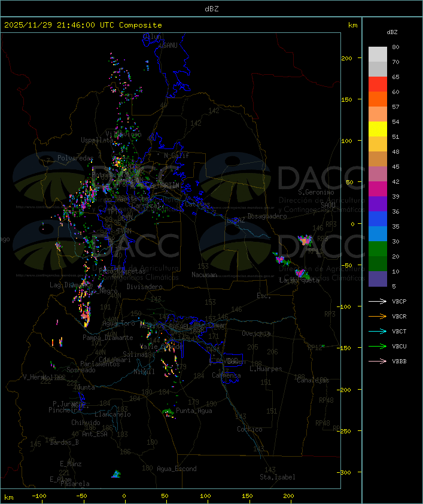Click the 5 value on the color scale

pyautogui.click(x=394, y=286)
